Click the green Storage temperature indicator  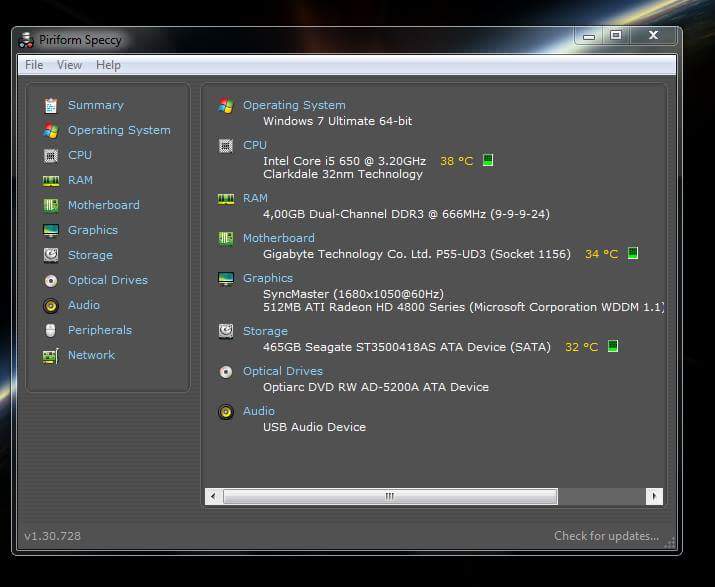pos(613,347)
